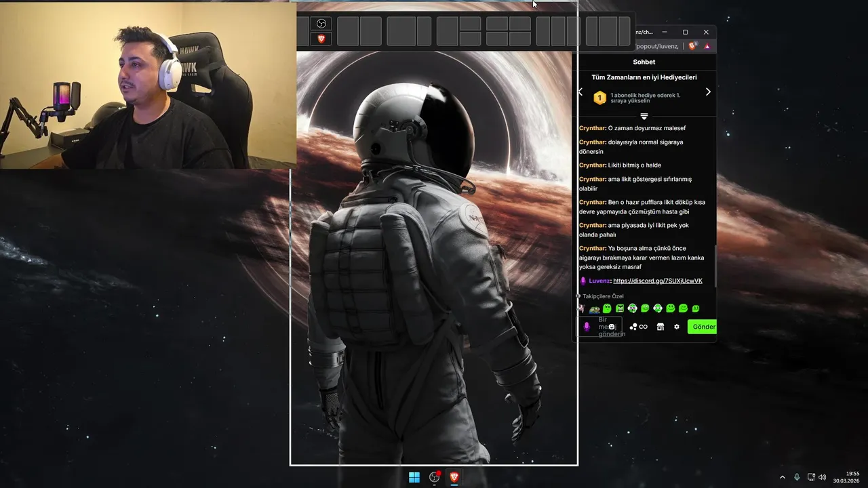This screenshot has width=868, height=488.
Task: Show next gifter leaderboard card
Action: [x=708, y=91]
